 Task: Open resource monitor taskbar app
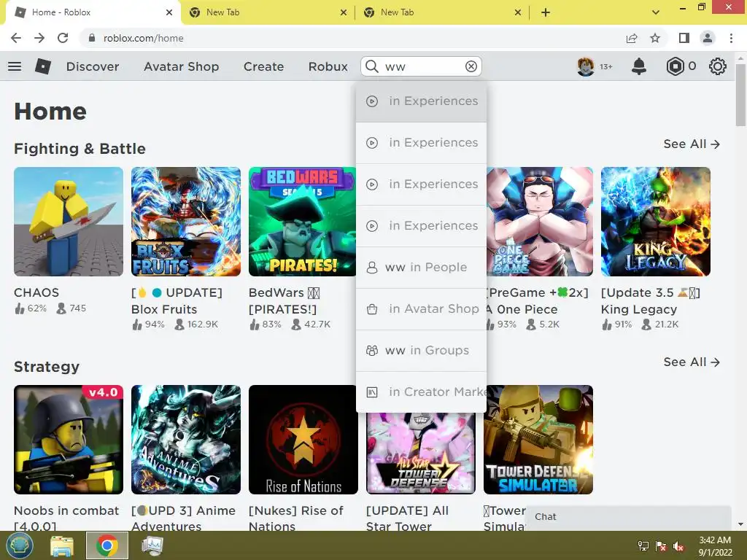[x=152, y=545]
